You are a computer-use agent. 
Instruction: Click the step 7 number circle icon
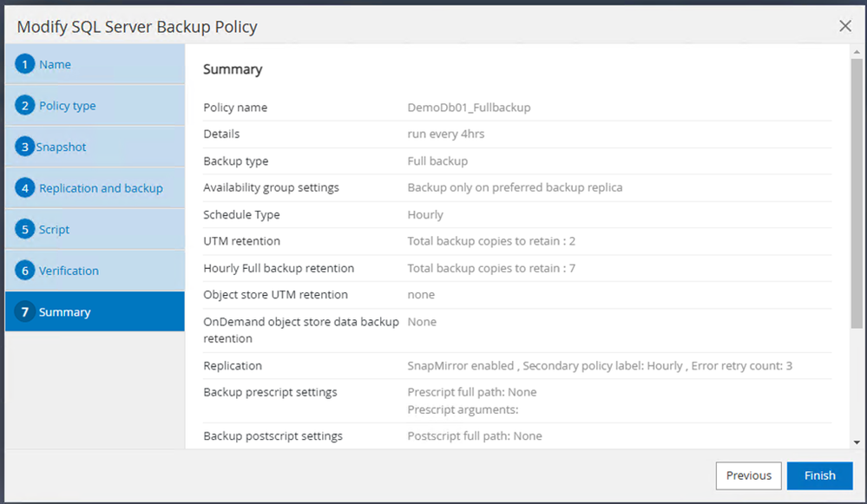click(x=24, y=312)
